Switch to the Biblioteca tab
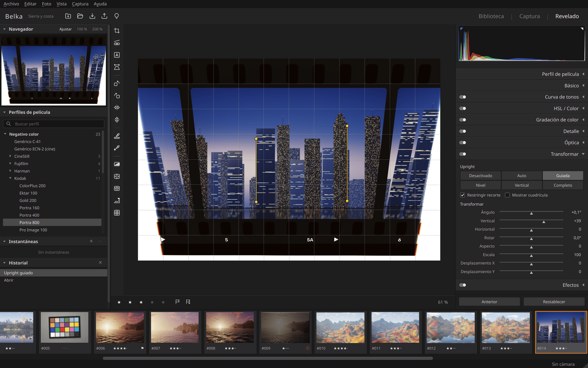This screenshot has height=368, width=588. click(491, 16)
